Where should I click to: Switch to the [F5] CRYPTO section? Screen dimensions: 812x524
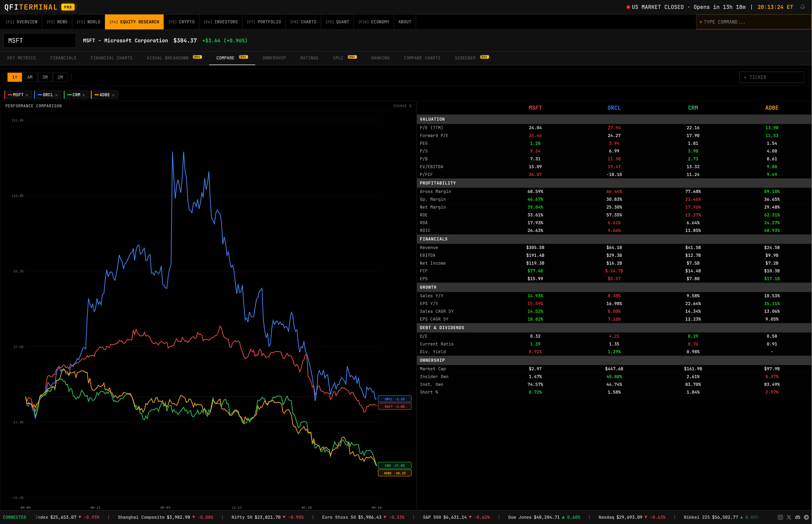click(x=181, y=22)
